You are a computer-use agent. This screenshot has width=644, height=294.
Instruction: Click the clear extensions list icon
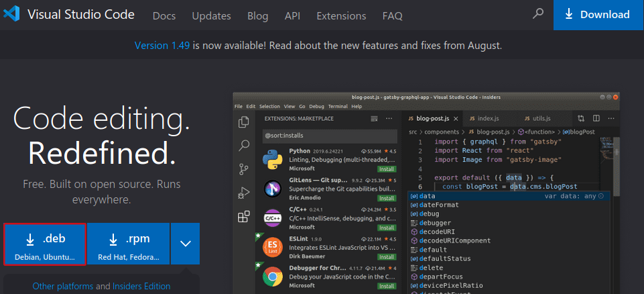pyautogui.click(x=374, y=119)
